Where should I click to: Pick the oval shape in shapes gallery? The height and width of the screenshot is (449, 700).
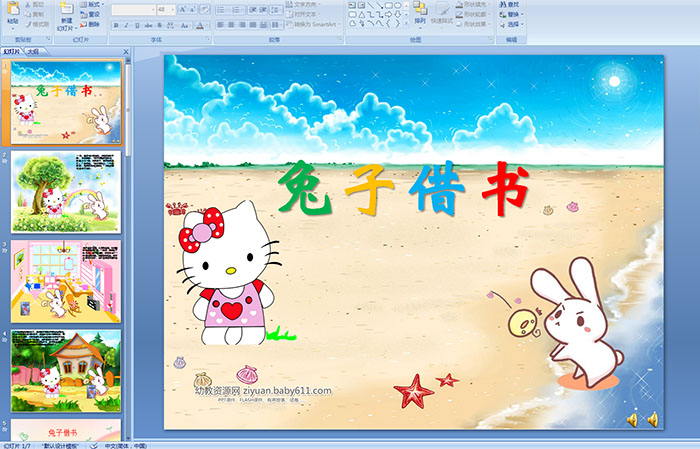(397, 5)
